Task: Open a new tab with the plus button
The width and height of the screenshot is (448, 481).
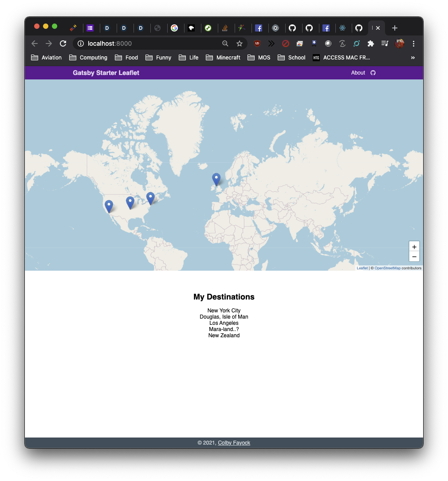Action: 394,28
